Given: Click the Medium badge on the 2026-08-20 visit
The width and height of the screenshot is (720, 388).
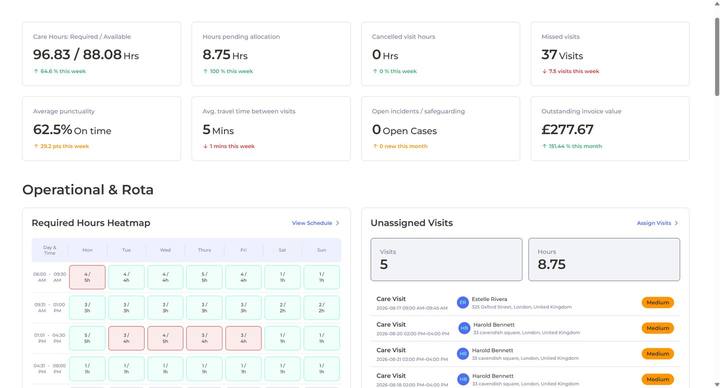Looking at the screenshot, I should [658, 328].
